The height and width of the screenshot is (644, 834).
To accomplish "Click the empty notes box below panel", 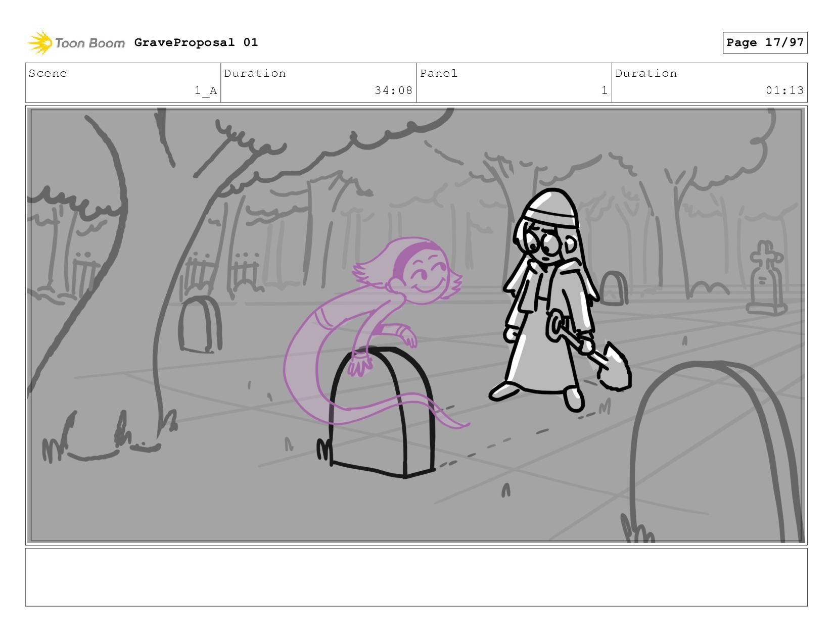I will point(416,577).
